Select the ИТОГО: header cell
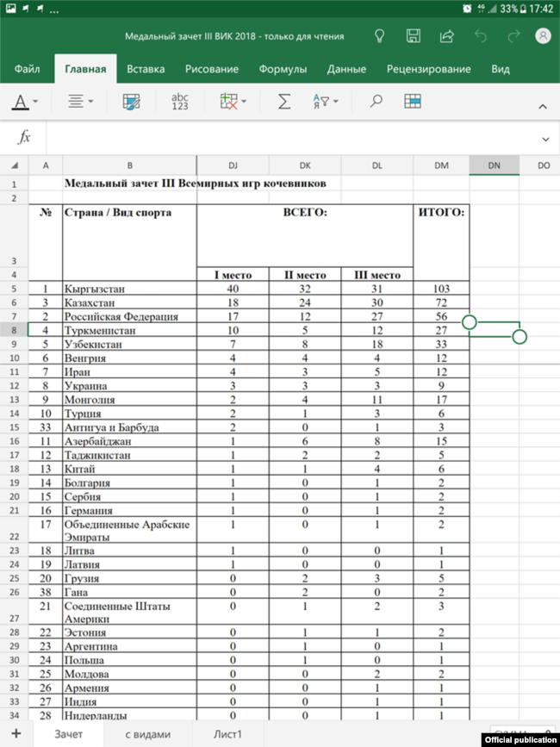The image size is (560, 747). [x=441, y=242]
